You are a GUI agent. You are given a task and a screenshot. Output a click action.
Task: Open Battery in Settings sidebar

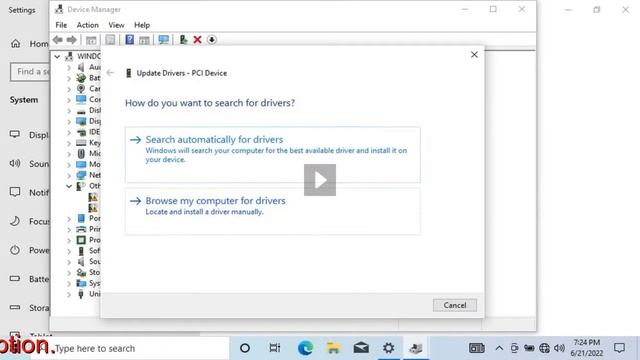pos(29,279)
